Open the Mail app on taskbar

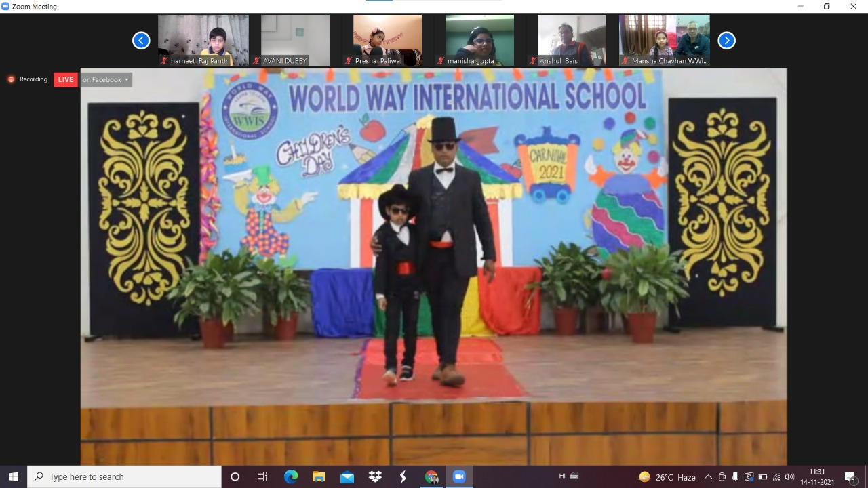click(x=347, y=476)
